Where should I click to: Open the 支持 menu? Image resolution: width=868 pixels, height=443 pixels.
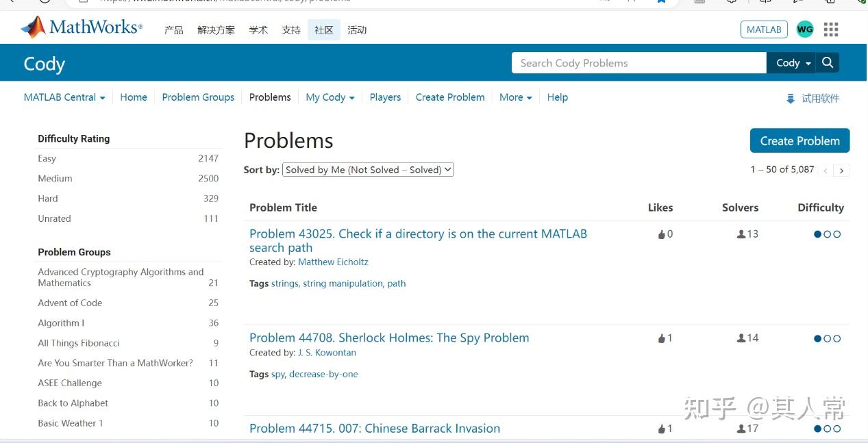tap(291, 30)
